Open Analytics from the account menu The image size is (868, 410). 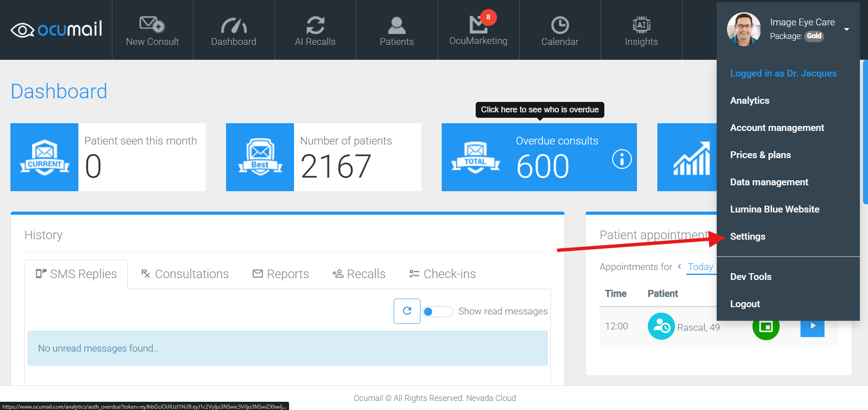pos(750,101)
